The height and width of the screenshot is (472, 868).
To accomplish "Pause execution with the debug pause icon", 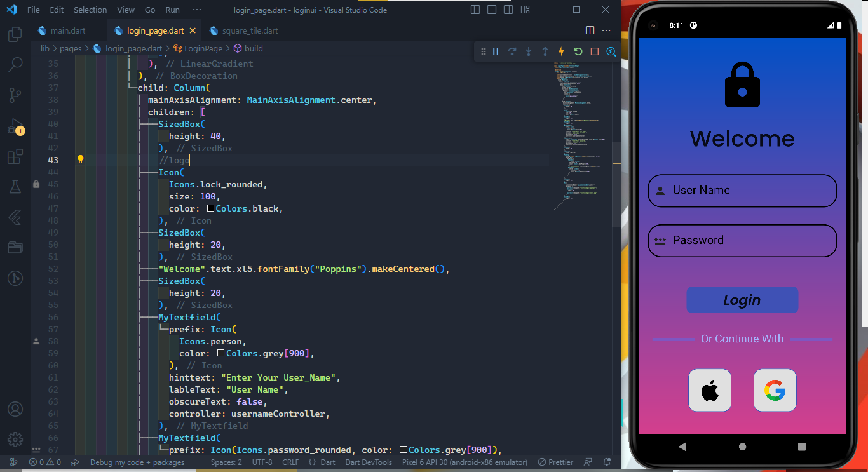I will click(496, 51).
